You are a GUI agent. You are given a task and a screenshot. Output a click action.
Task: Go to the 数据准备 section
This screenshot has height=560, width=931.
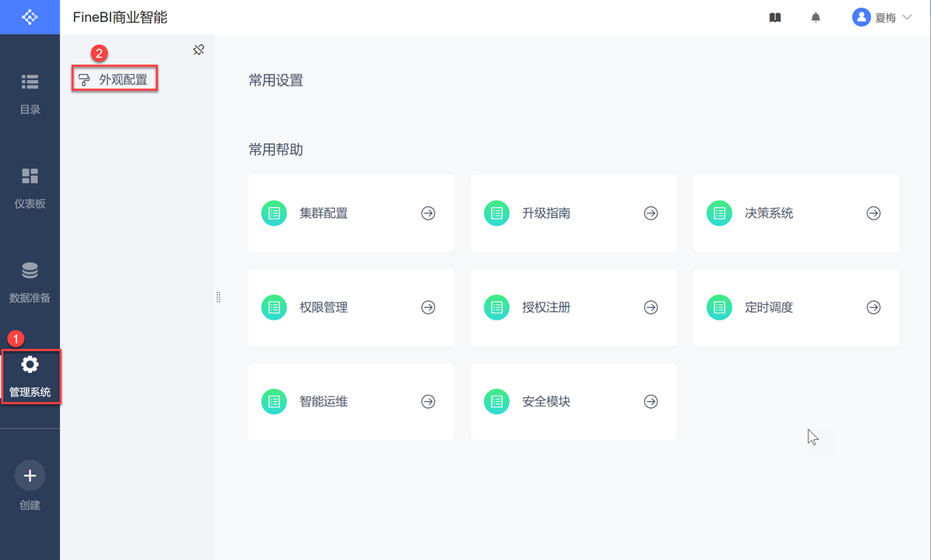click(x=29, y=281)
